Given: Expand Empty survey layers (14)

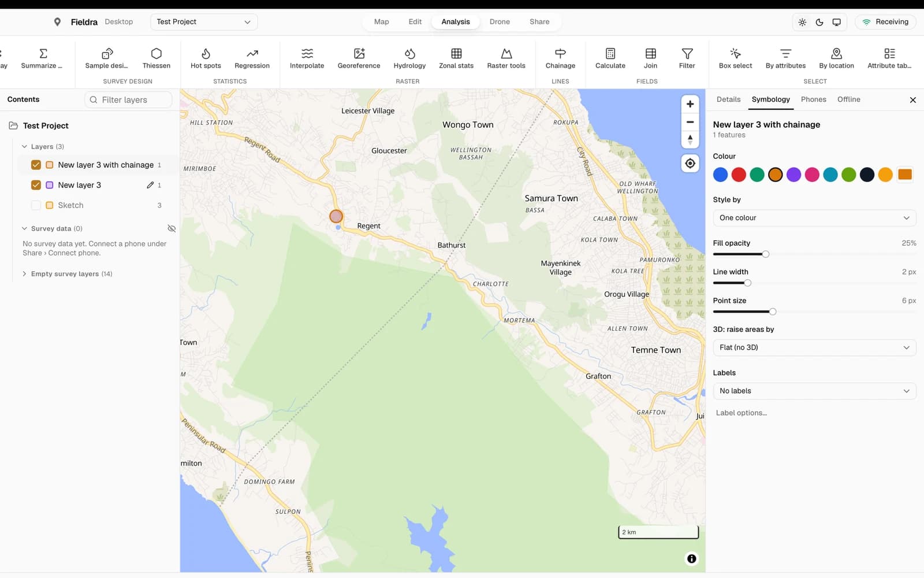Looking at the screenshot, I should pos(24,274).
